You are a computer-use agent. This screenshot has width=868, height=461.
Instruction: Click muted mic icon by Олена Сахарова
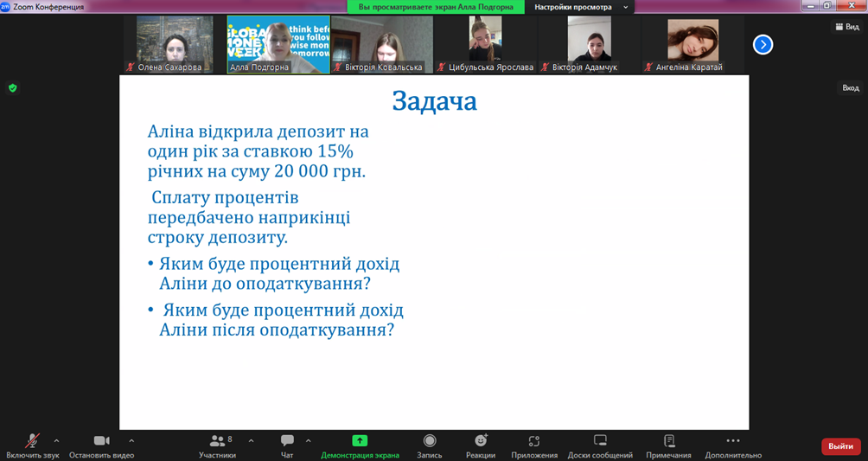coord(131,67)
